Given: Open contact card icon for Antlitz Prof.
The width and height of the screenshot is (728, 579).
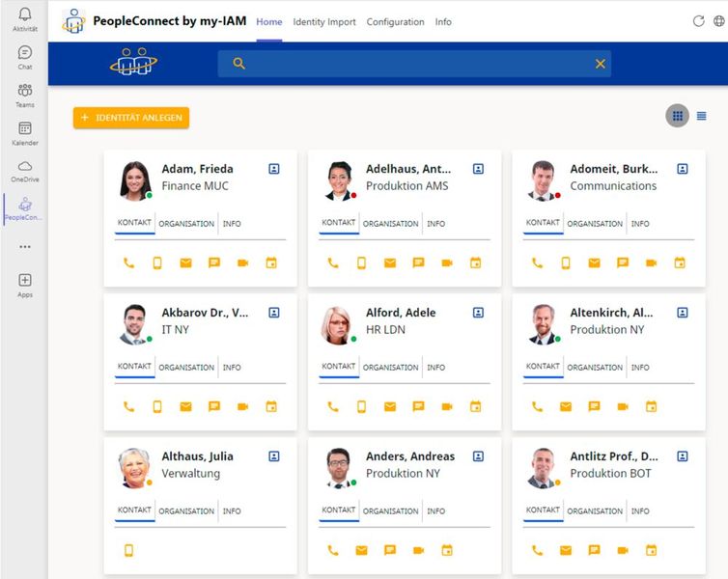Looking at the screenshot, I should [683, 456].
